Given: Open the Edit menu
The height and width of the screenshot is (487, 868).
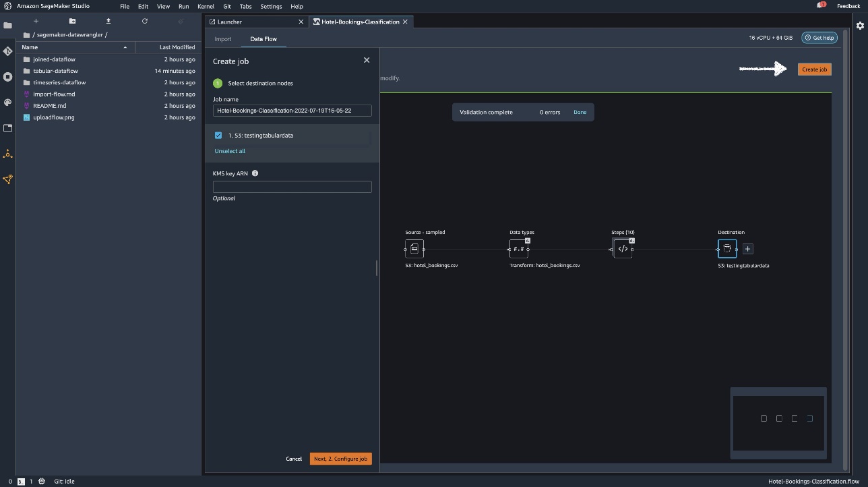Looking at the screenshot, I should pos(144,6).
